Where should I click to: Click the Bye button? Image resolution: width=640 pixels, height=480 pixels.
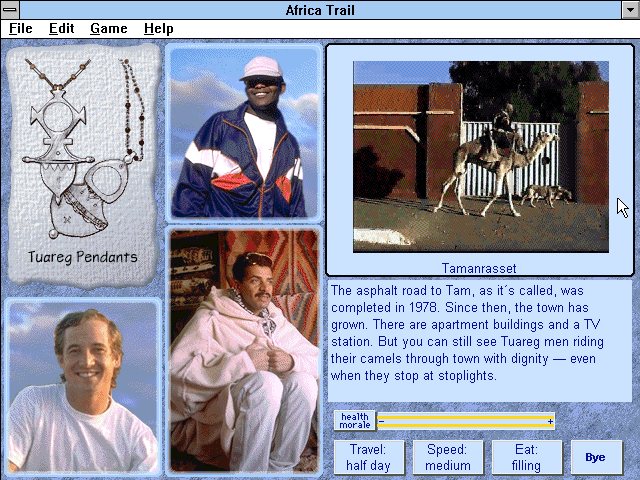(596, 457)
